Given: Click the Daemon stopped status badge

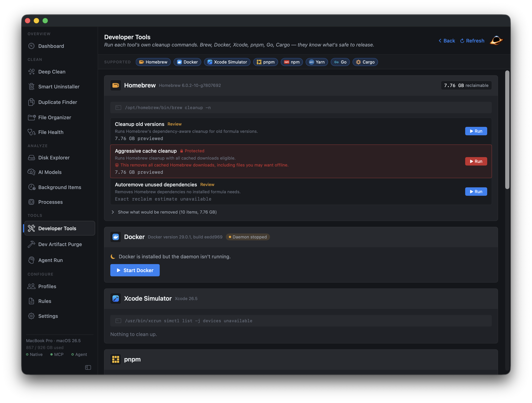Looking at the screenshot, I should tap(248, 237).
